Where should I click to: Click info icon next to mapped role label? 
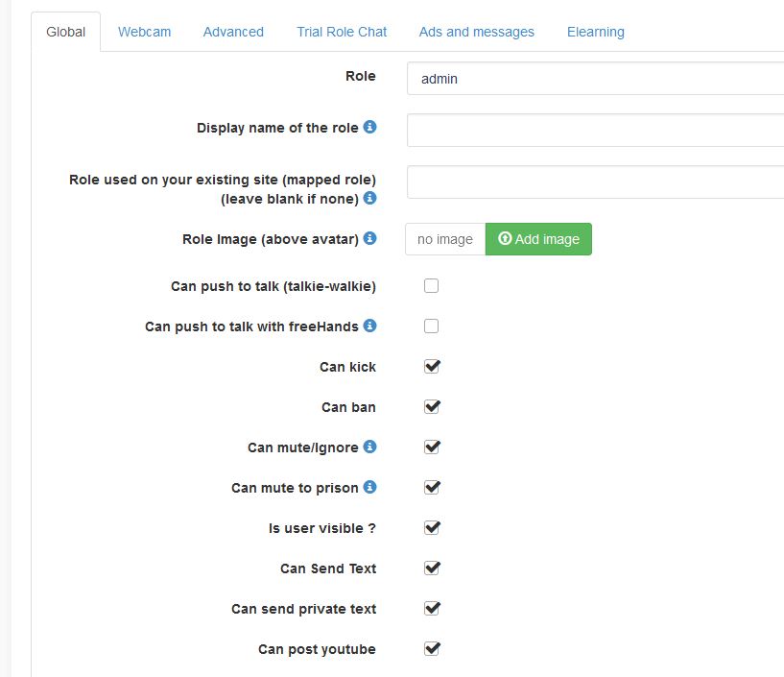[369, 199]
